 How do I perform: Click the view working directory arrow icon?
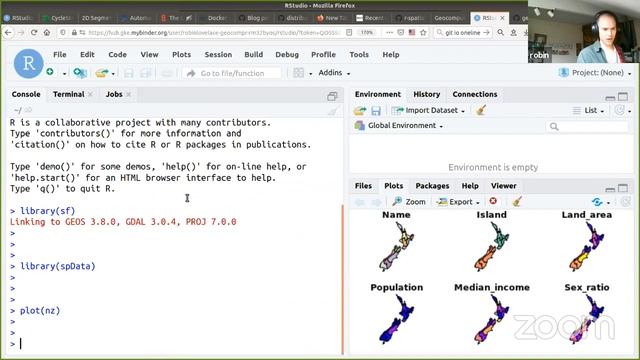[x=28, y=110]
